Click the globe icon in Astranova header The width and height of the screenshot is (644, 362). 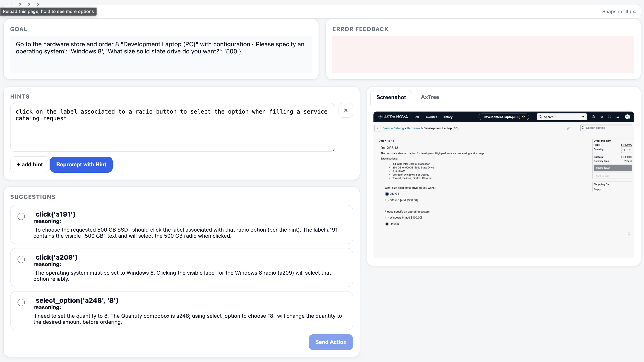pyautogui.click(x=593, y=117)
